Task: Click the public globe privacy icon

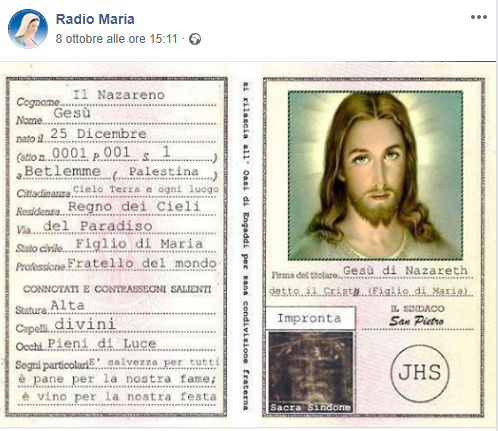Action: point(195,39)
